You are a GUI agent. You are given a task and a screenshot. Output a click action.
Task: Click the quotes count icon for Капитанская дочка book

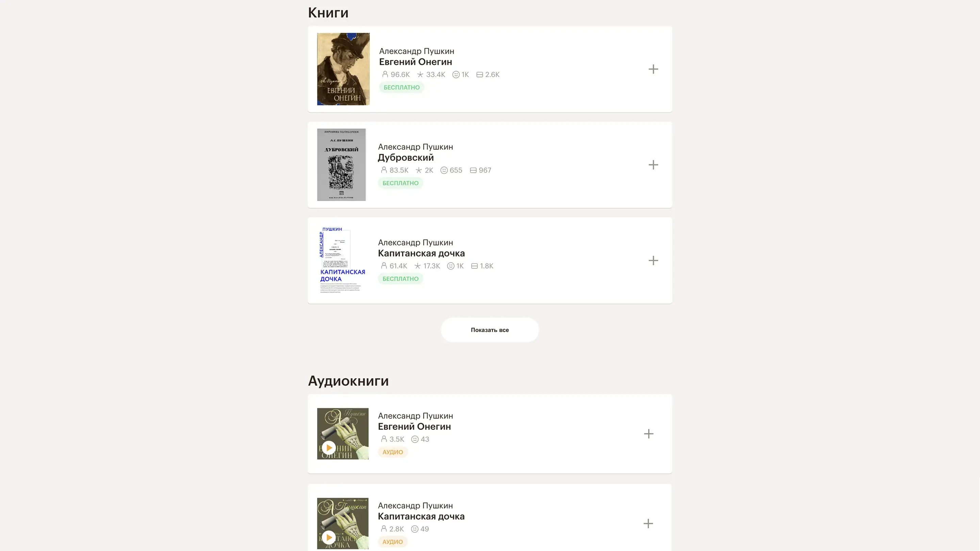click(x=474, y=266)
